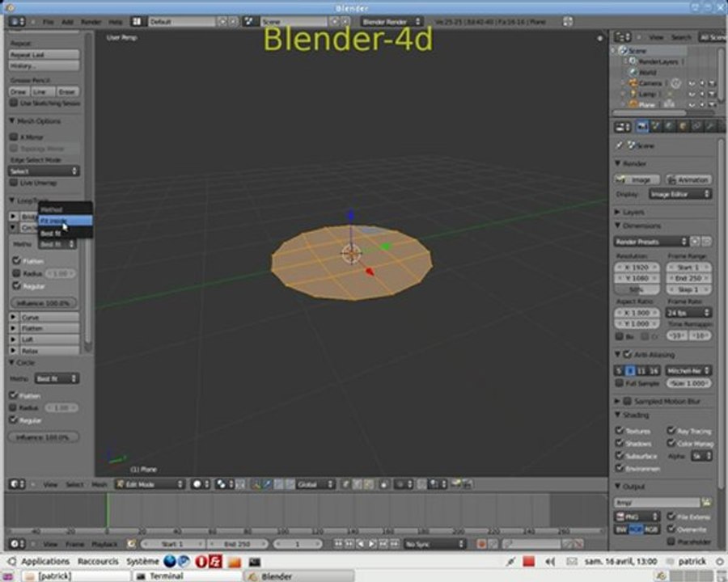Image resolution: width=728 pixels, height=582 pixels.
Task: Click timeline green current frame marker
Action: click(x=108, y=511)
